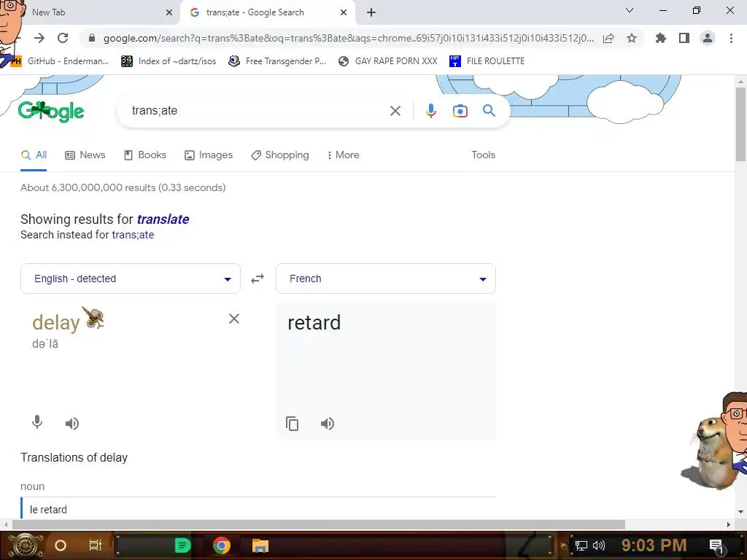The width and height of the screenshot is (747, 560).
Task: Open Chrome's three-dot menu
Action: (x=731, y=38)
